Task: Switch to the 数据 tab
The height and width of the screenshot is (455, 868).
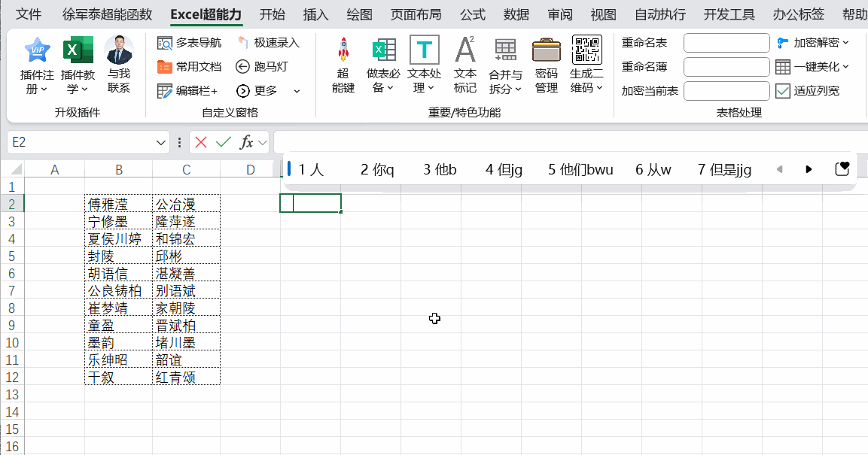Action: point(516,14)
